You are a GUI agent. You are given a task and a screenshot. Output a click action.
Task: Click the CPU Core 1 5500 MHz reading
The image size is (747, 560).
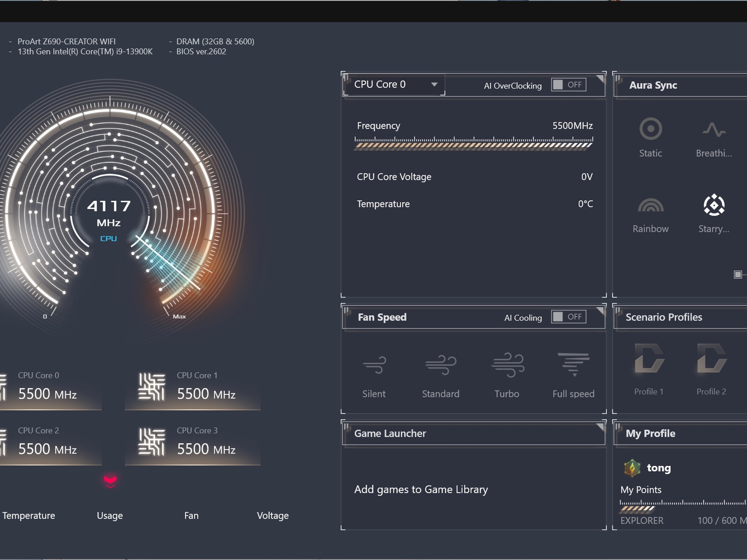(x=206, y=394)
